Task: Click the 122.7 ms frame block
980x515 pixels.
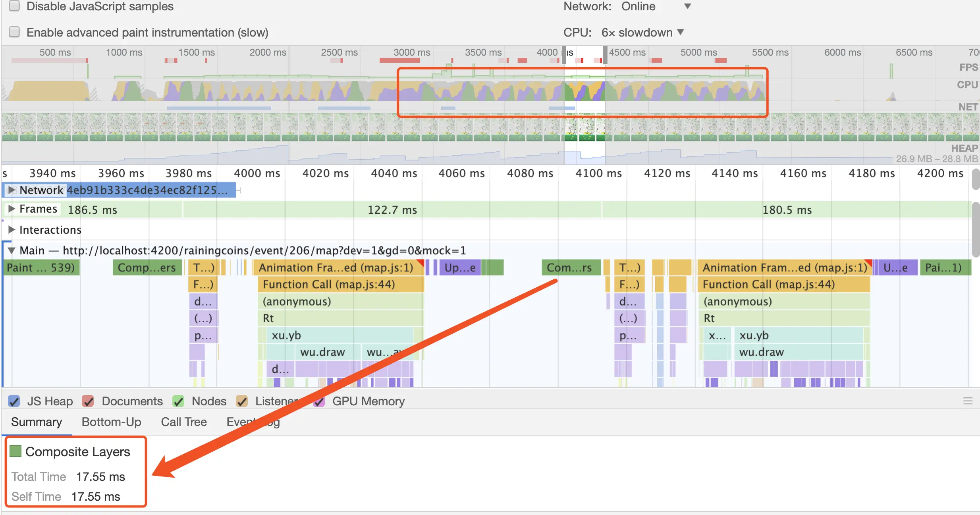Action: (x=392, y=209)
